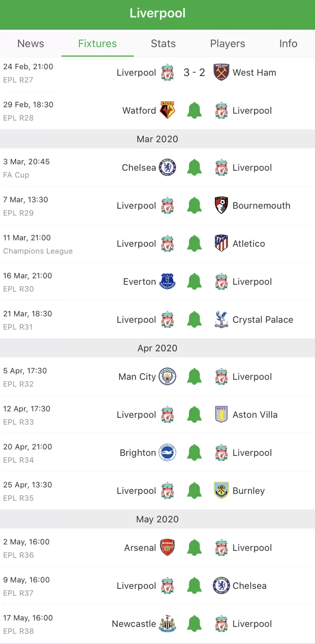Toggle bell for Brighton vs Liverpool match
The height and width of the screenshot is (644, 315).
[x=194, y=453]
